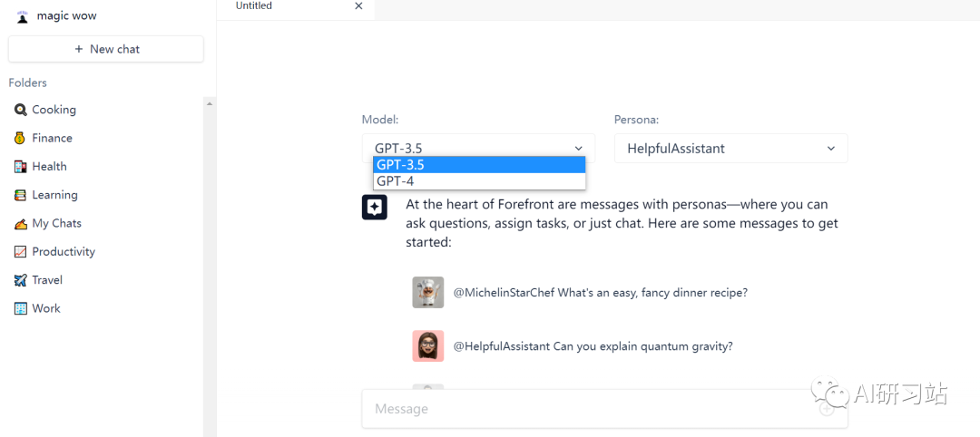The height and width of the screenshot is (437, 980).
Task: Choose the HelpfulAssistant quantum gravity suggestion
Action: 593,345
